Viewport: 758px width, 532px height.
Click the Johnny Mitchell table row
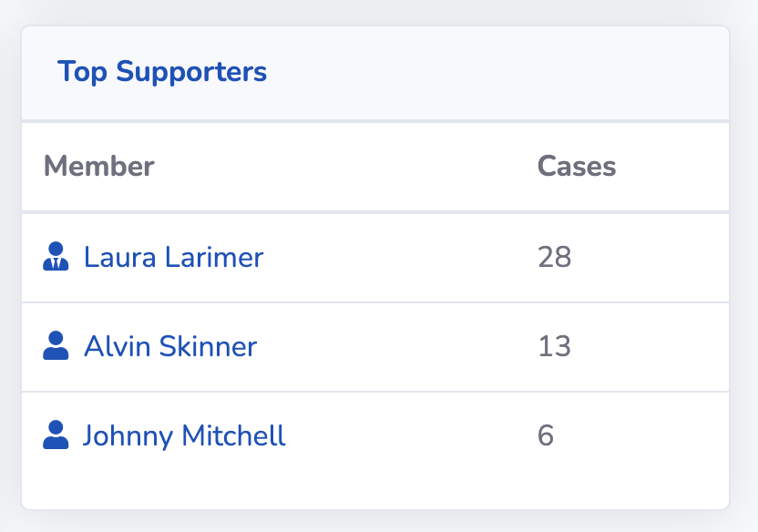pos(375,436)
